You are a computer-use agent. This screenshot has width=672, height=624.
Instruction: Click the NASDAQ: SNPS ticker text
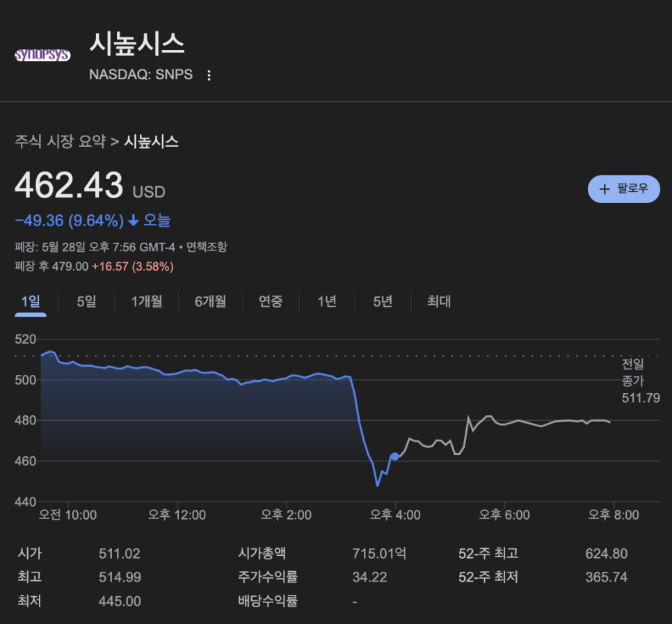point(141,74)
